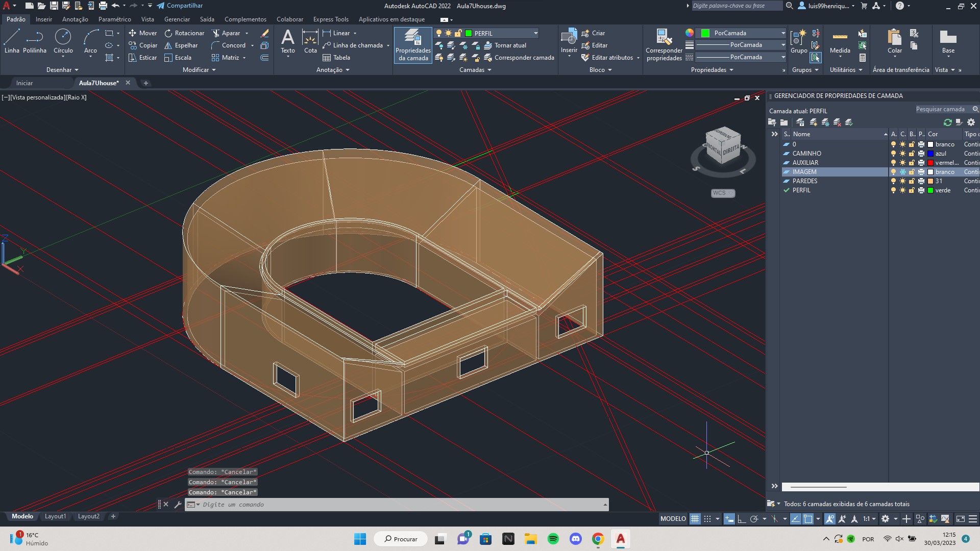The width and height of the screenshot is (980, 551).
Task: Click Tornar atual button
Action: pos(505,45)
